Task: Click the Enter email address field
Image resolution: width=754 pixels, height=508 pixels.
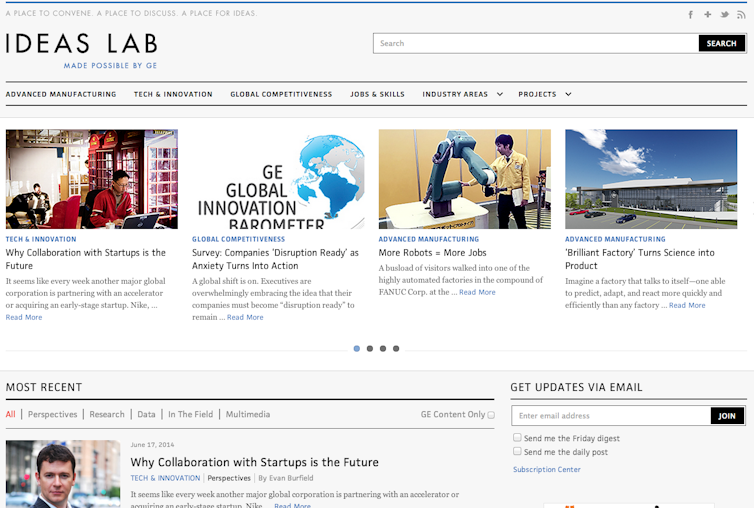Action: 611,416
